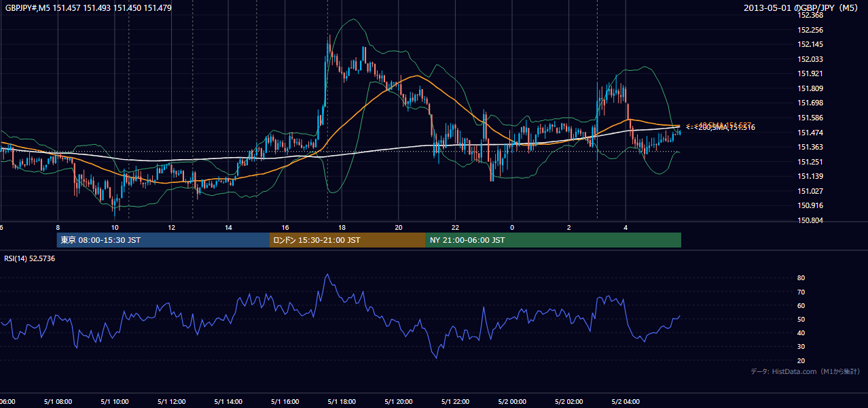Click the bottom time label 5/1 08:00

(x=58, y=401)
